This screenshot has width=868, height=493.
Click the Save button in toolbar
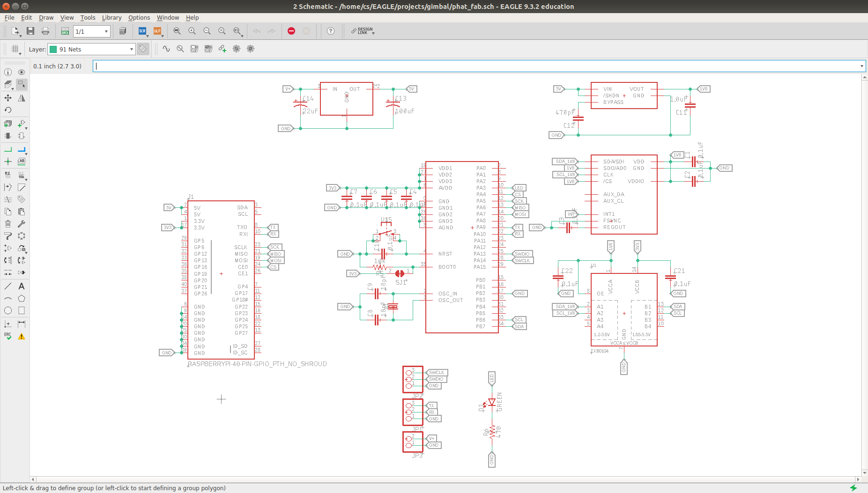click(x=30, y=31)
